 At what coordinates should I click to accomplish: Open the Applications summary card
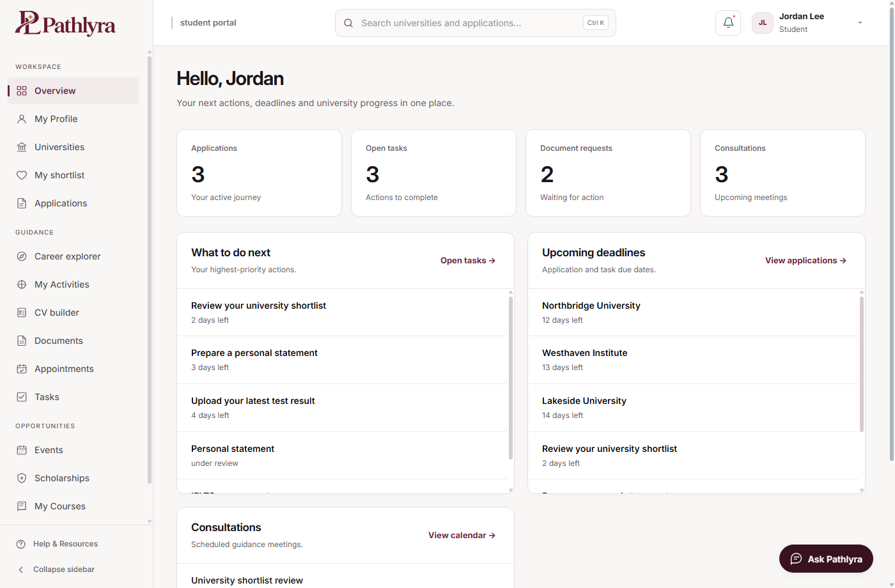259,173
